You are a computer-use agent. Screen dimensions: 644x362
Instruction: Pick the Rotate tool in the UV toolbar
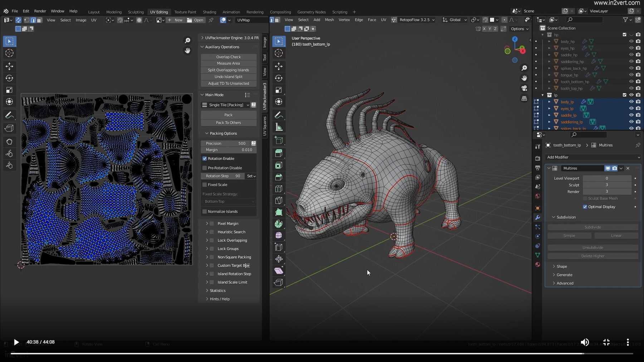10,78
